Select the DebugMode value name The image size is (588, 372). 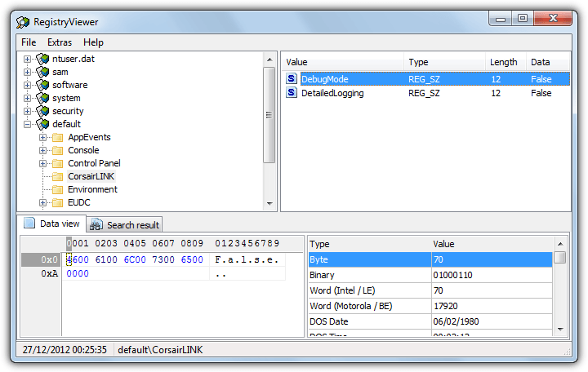325,79
